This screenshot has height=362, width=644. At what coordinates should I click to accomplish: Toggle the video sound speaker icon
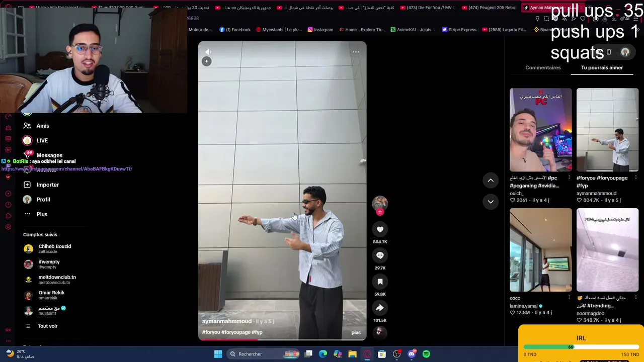click(208, 52)
